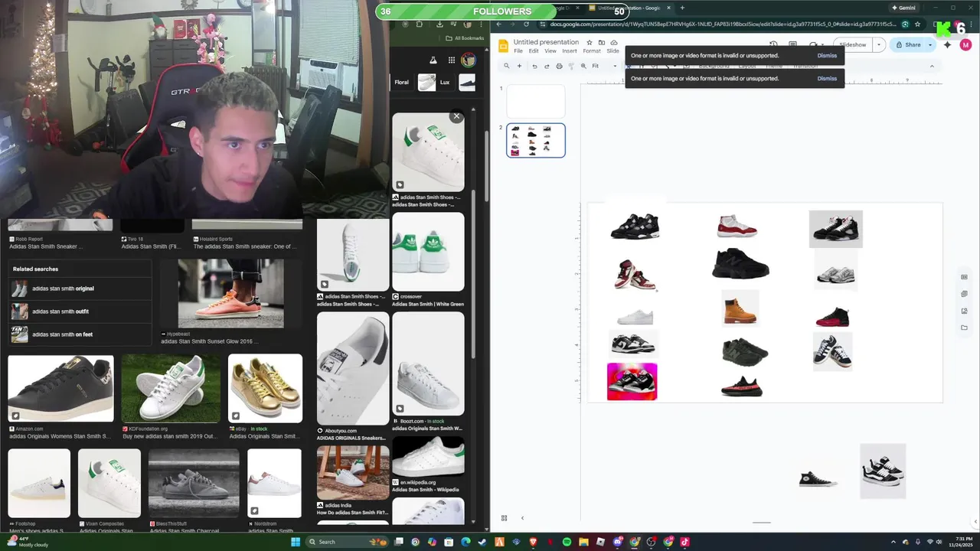The image size is (980, 551).
Task: Open the Slide menu in Slides
Action: 612,51
